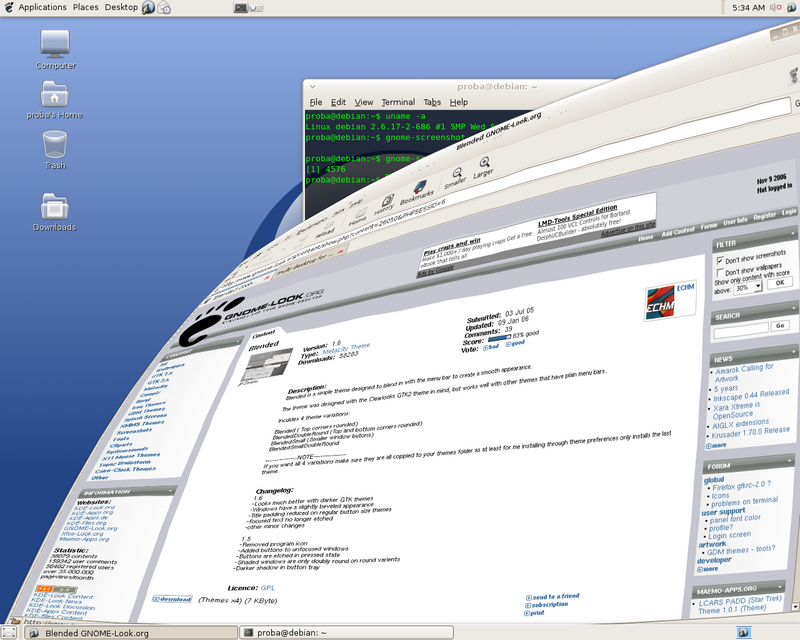Open the Inkscape 0.44 Released news link
Viewport: 800px width, 640px height.
(751, 395)
